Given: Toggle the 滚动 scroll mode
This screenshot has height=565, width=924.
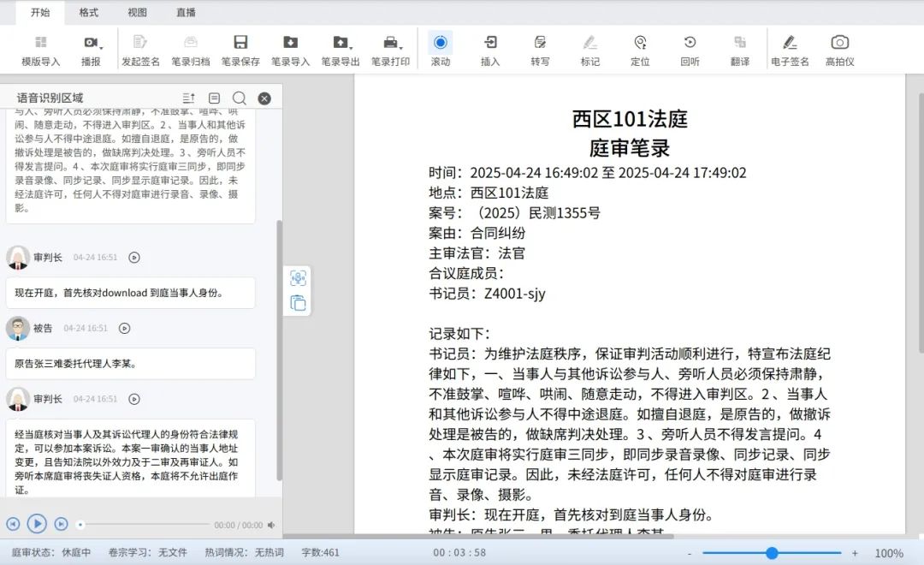Looking at the screenshot, I should 441,43.
